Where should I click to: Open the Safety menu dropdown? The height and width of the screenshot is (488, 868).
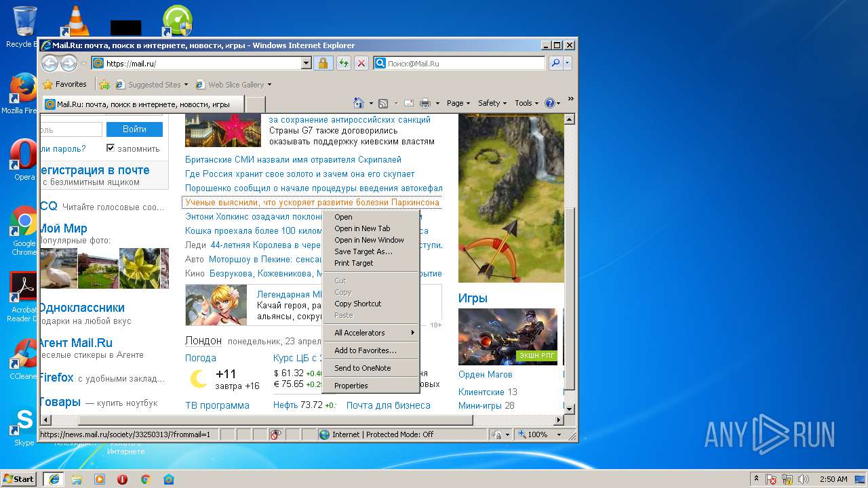pos(492,103)
